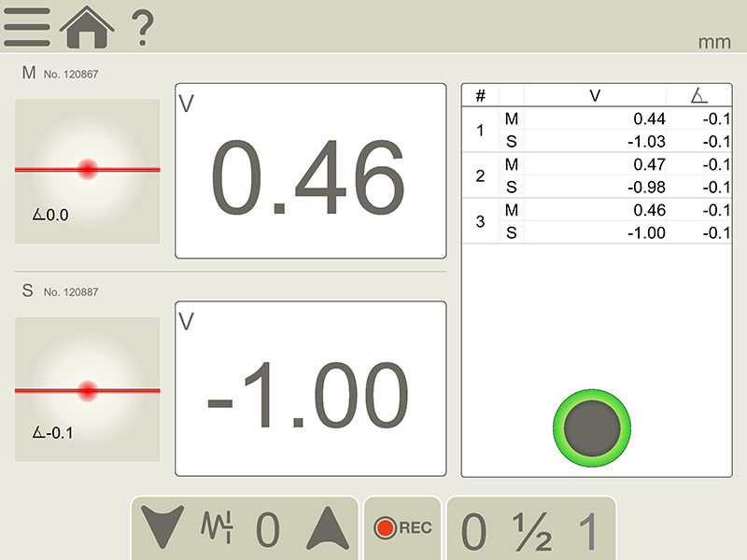Select the M detector target display
The width and height of the screenshot is (747, 560).
coord(88,172)
